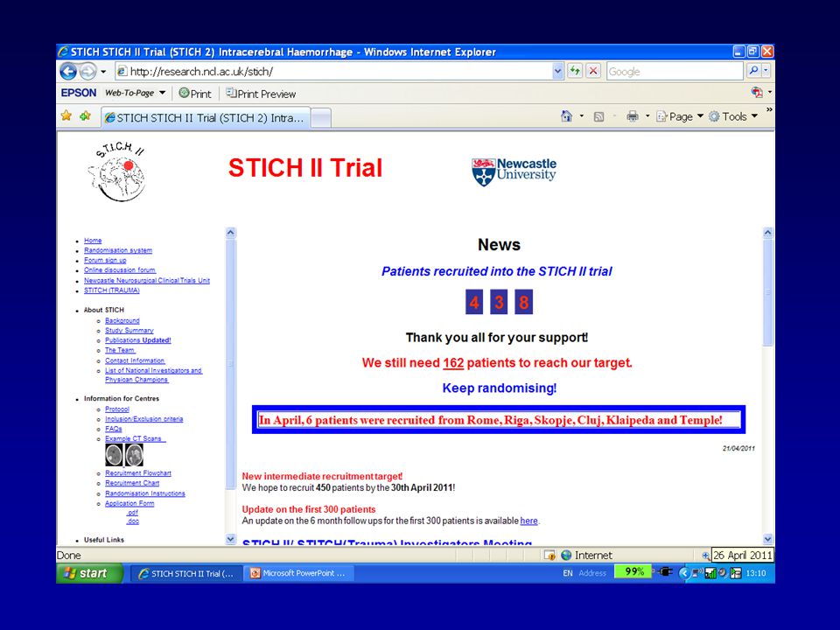Click the second example CT scan thumbnail

(x=134, y=455)
